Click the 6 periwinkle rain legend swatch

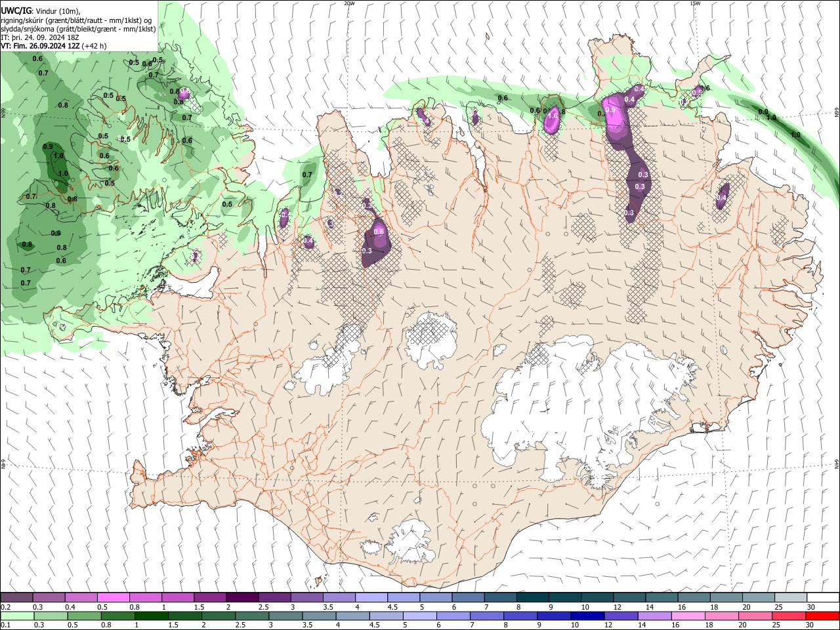pyautogui.click(x=453, y=616)
